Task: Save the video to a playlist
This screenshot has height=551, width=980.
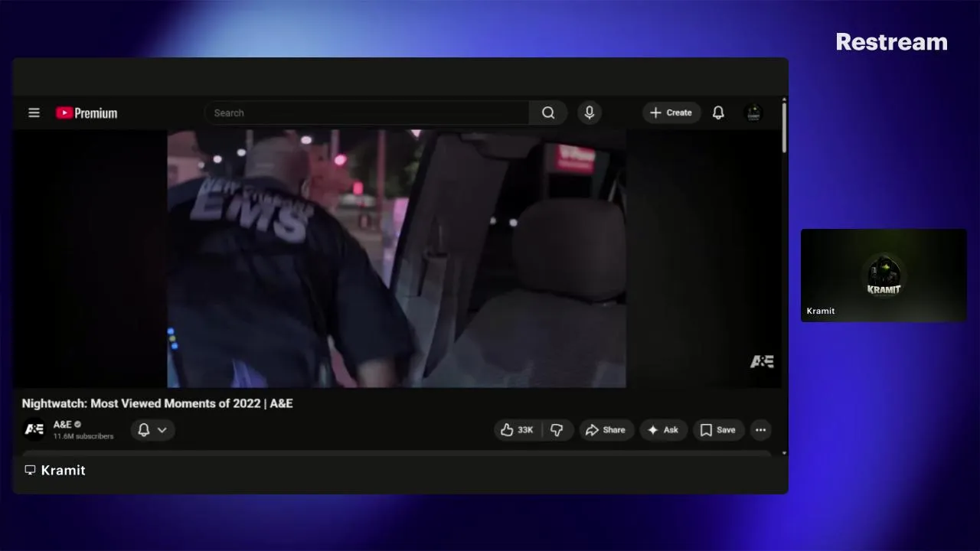Action: coord(718,430)
